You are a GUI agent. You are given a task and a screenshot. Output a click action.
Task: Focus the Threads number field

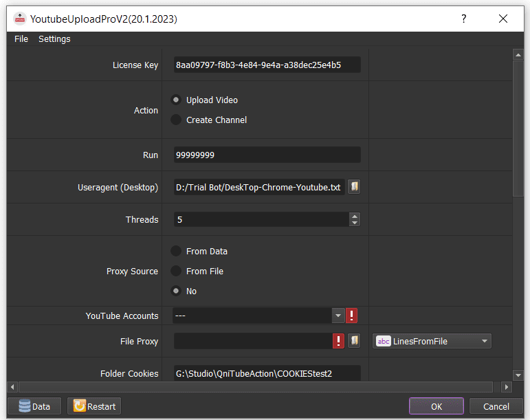click(x=262, y=219)
